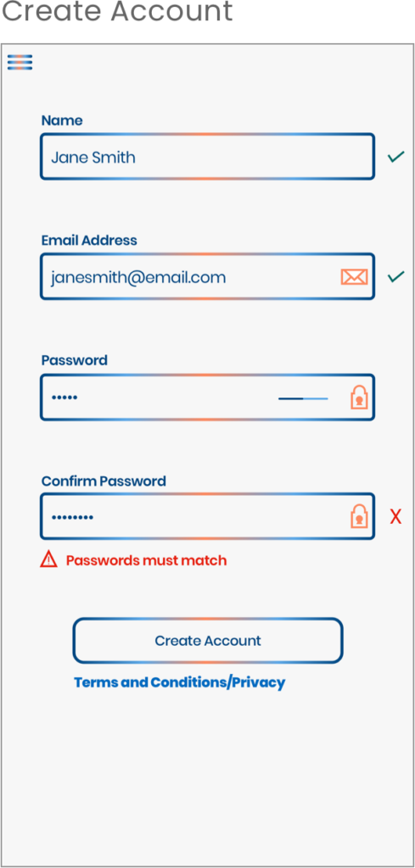The width and height of the screenshot is (415, 868).
Task: Click the Name field label
Action: [62, 120]
